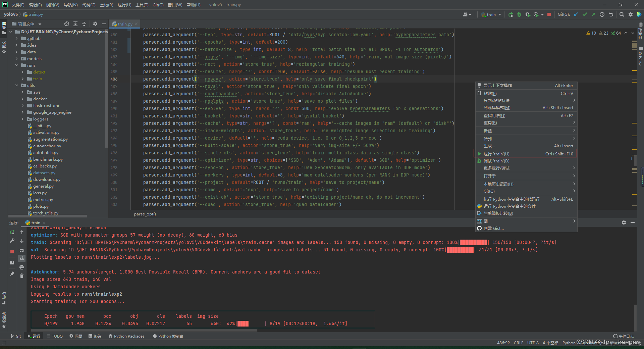Open datasets.py in project tree
Screen dimensions: 644x349
[x=44, y=173]
